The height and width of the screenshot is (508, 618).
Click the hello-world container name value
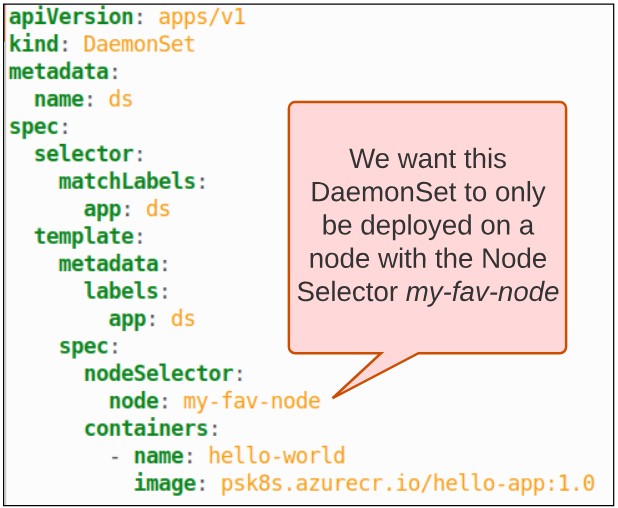coord(276,456)
